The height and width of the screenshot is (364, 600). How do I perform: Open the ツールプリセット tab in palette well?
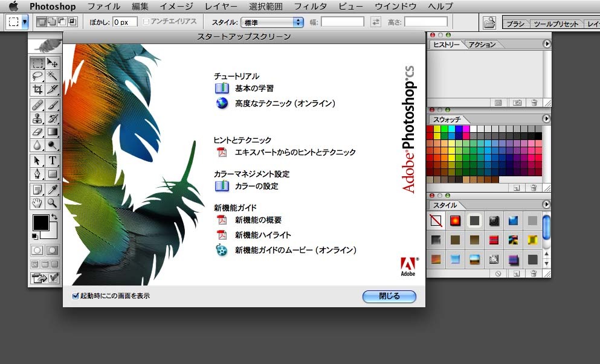[x=556, y=24]
